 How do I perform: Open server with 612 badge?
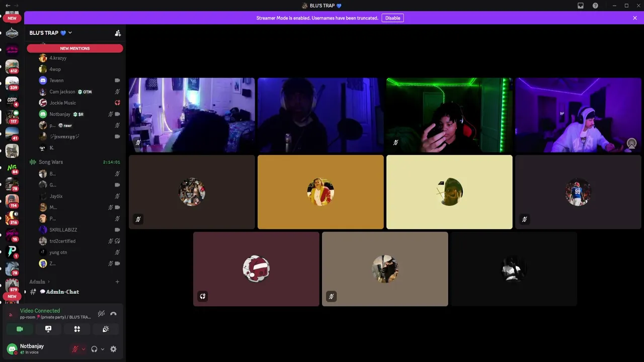tap(12, 66)
